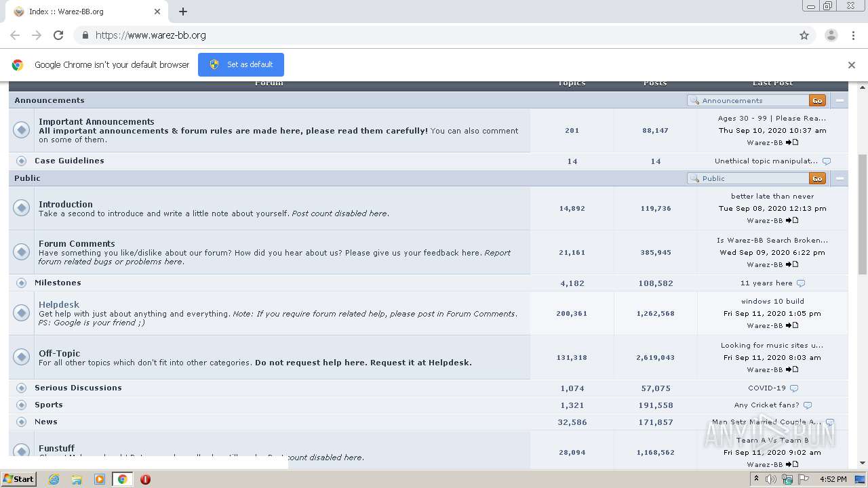
Task: Open the volume control in system tray
Action: click(x=771, y=479)
